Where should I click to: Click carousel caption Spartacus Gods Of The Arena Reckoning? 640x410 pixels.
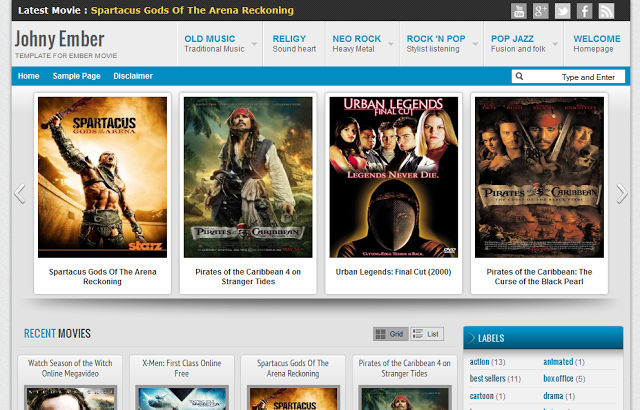point(102,277)
